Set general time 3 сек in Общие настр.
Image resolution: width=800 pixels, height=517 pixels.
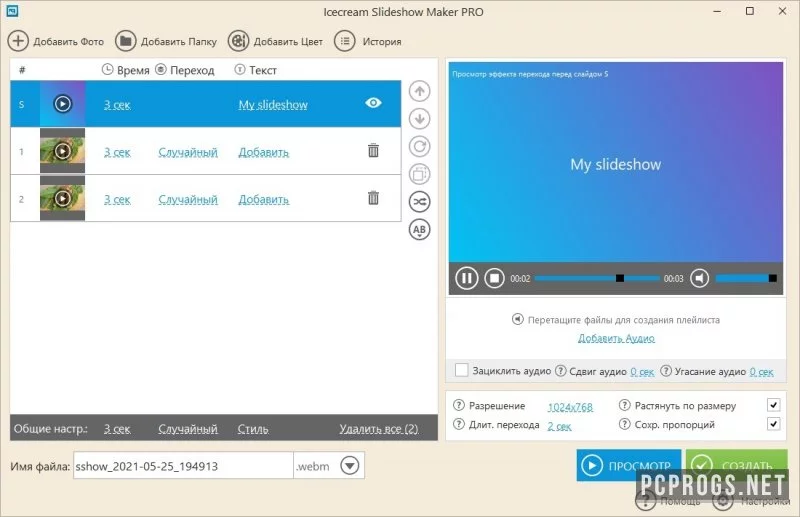coord(117,429)
